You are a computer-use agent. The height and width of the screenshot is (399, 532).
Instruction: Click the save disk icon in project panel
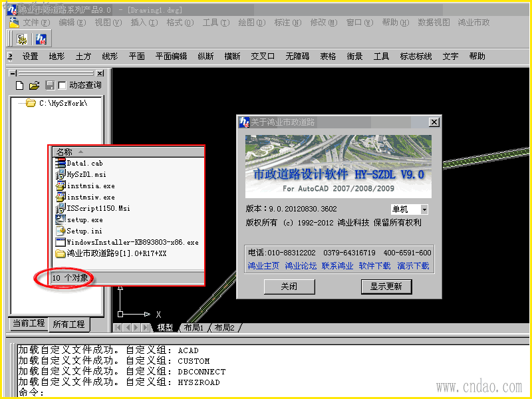[x=49, y=86]
